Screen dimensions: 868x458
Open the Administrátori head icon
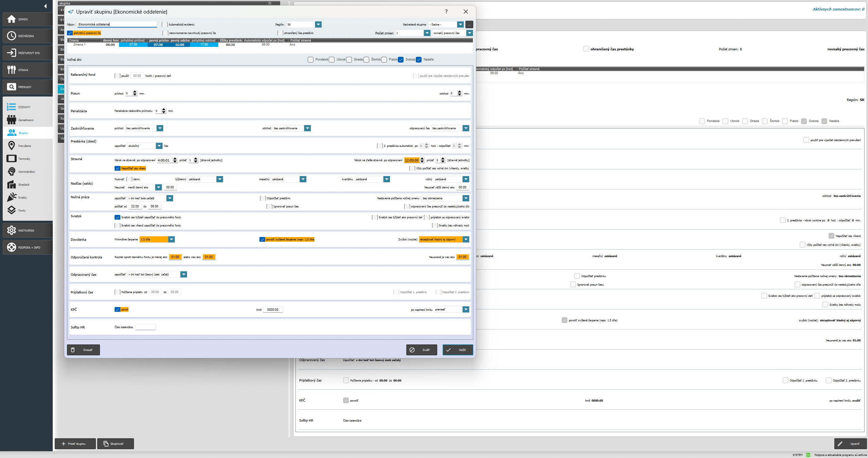11,171
